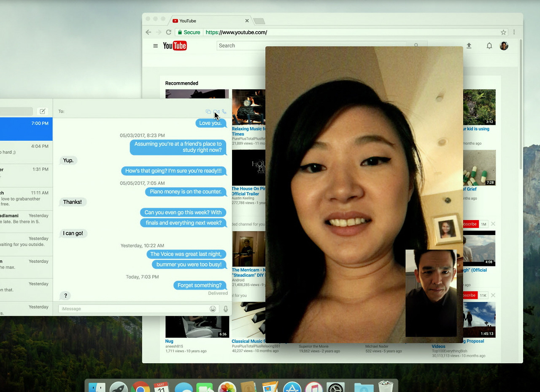Viewport: 540px width, 392px height.
Task: Click the screen sharing icon in Messages
Action: coord(208,112)
